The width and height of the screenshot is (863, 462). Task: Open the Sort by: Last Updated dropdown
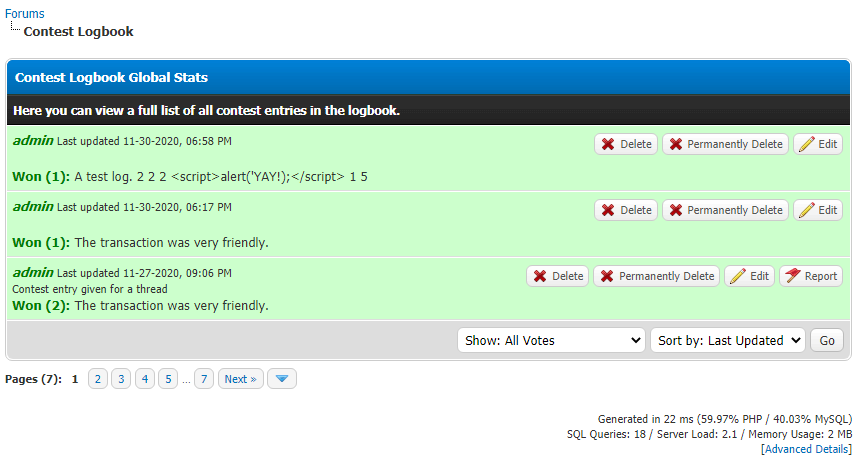click(727, 340)
